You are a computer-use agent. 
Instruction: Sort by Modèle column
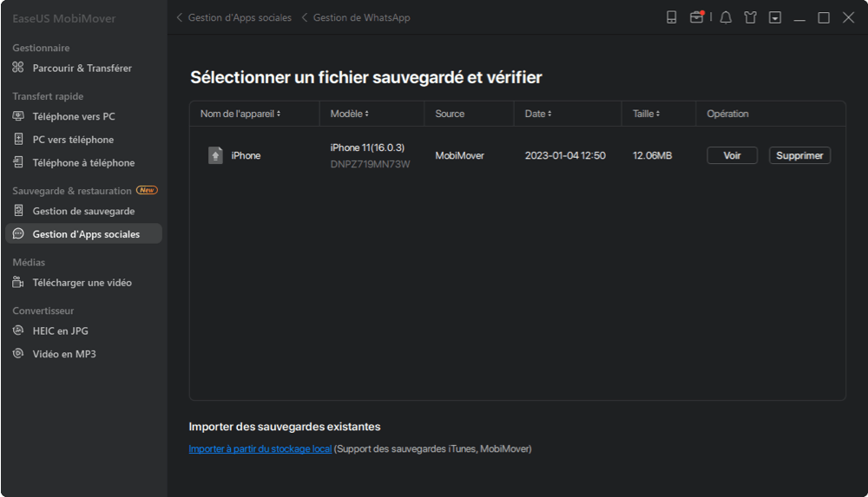[x=349, y=114]
